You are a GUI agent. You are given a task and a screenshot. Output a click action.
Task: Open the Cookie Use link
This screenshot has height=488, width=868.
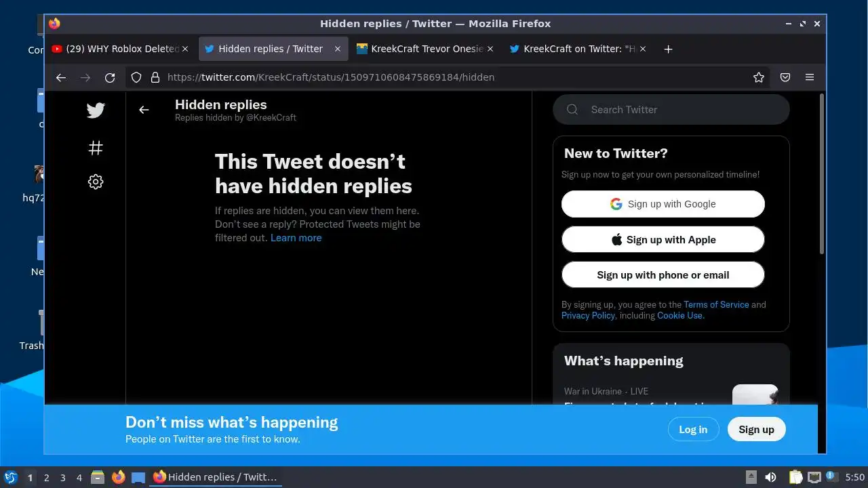680,316
